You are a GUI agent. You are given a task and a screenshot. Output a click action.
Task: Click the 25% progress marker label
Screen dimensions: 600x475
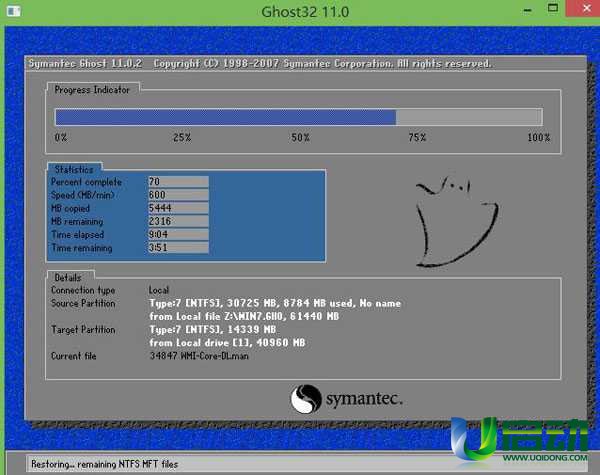click(x=182, y=137)
